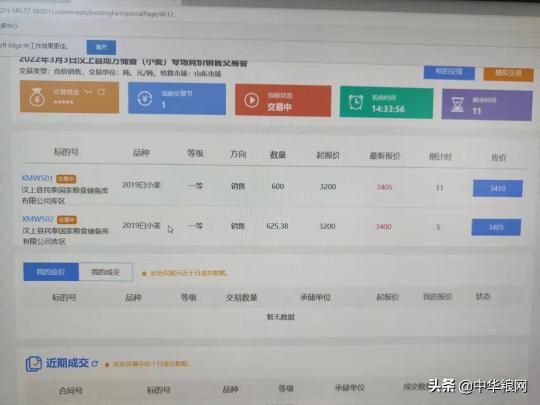This screenshot has height=405, width=540.
Task: Click the blue button in Edge notification bar
Action: click(101, 47)
